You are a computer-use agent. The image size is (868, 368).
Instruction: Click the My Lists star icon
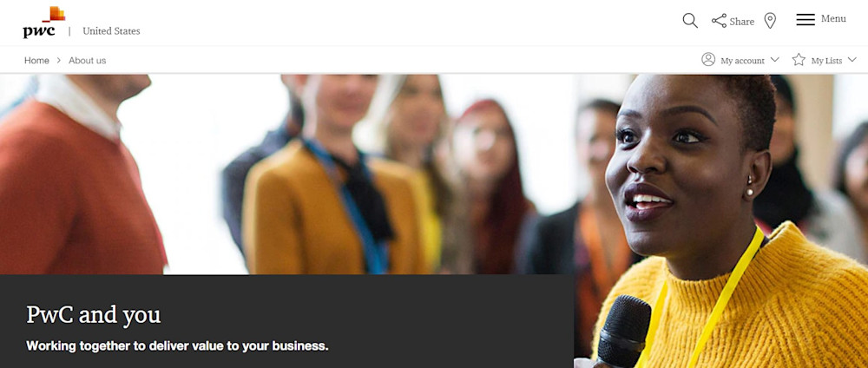799,59
